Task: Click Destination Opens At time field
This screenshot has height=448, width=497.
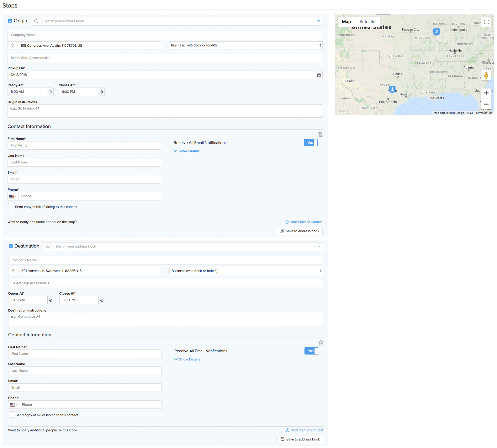Action: (28, 300)
